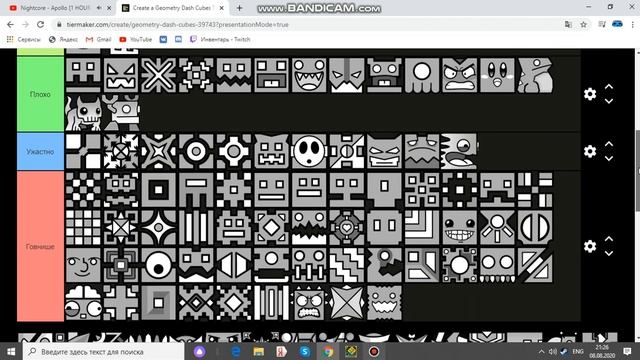Image resolution: width=640 pixels, height=360 pixels.
Task: Open the ENG language indicator
Action: coord(578,351)
